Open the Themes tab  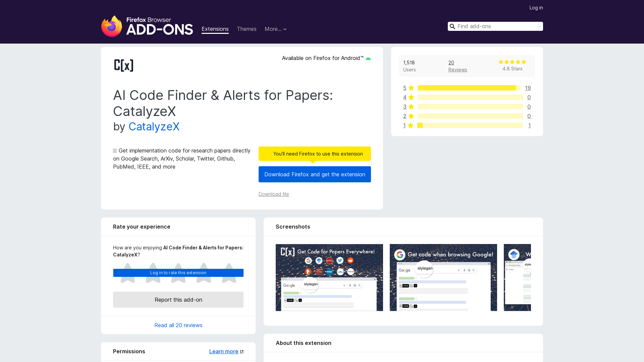pos(247,29)
